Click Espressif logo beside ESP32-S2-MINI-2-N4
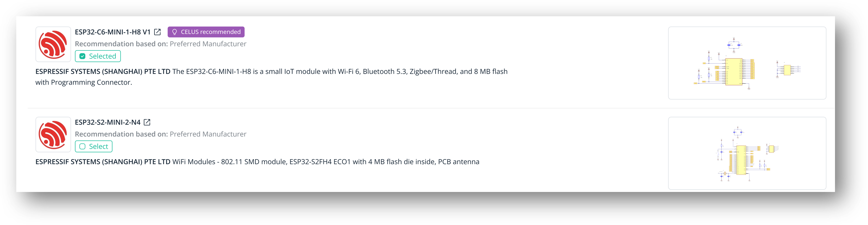 (x=53, y=134)
